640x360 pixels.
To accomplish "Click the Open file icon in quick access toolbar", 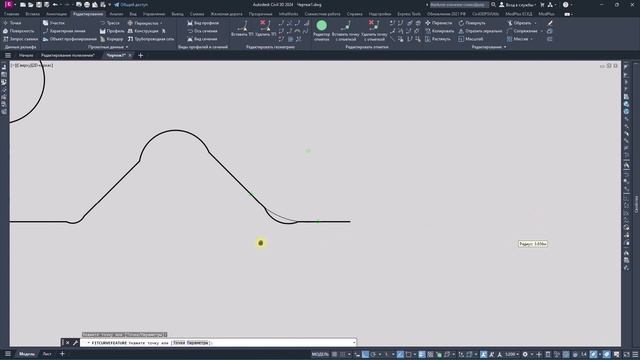I will [x=31, y=5].
